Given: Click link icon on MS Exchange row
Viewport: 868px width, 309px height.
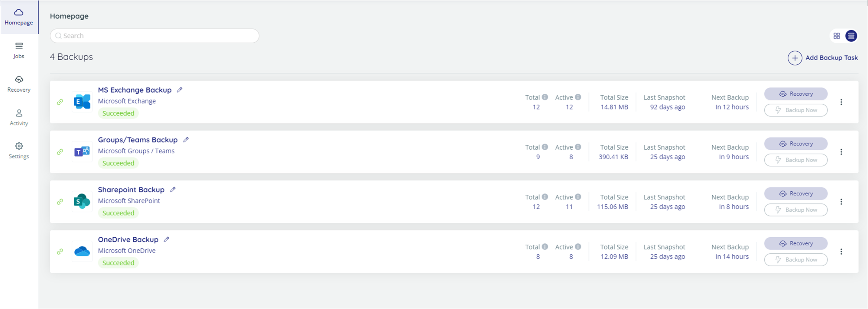Looking at the screenshot, I should tap(60, 102).
